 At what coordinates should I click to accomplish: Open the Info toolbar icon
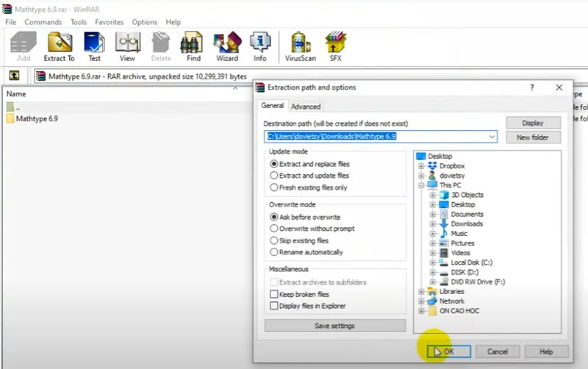tap(260, 46)
